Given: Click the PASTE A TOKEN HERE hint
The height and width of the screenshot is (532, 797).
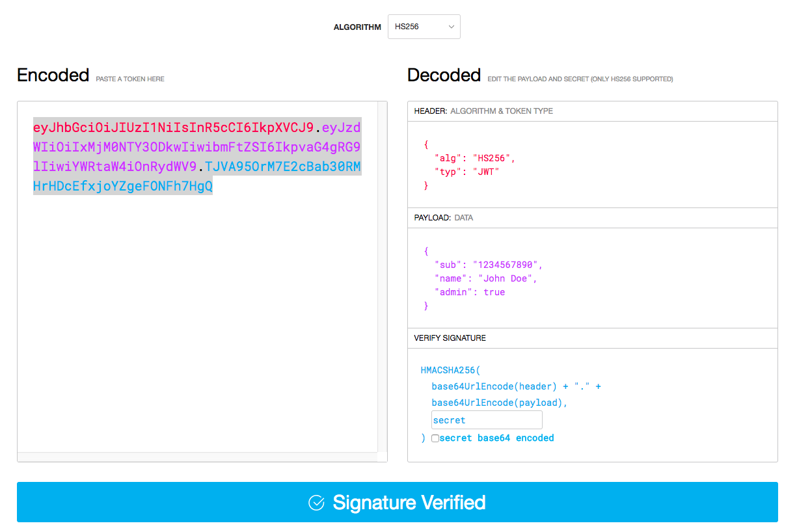Looking at the screenshot, I should (x=130, y=79).
